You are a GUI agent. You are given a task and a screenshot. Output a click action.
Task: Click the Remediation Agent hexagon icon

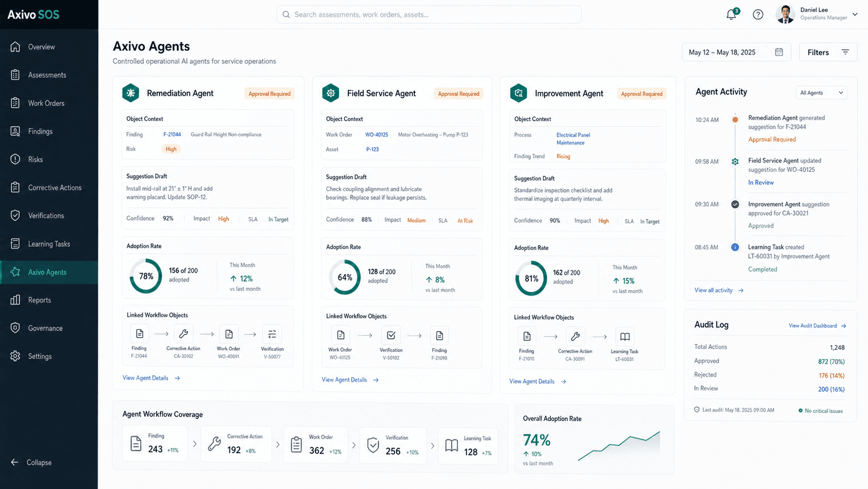point(130,93)
